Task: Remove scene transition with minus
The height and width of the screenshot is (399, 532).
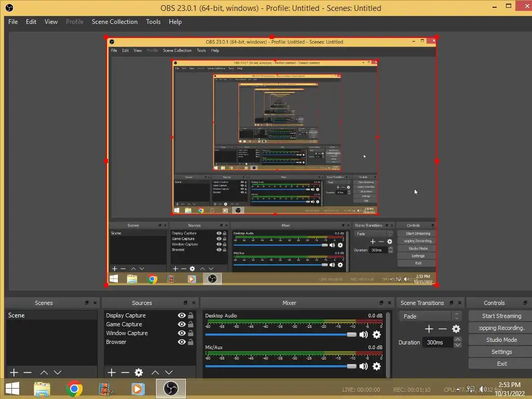Action: (443, 329)
